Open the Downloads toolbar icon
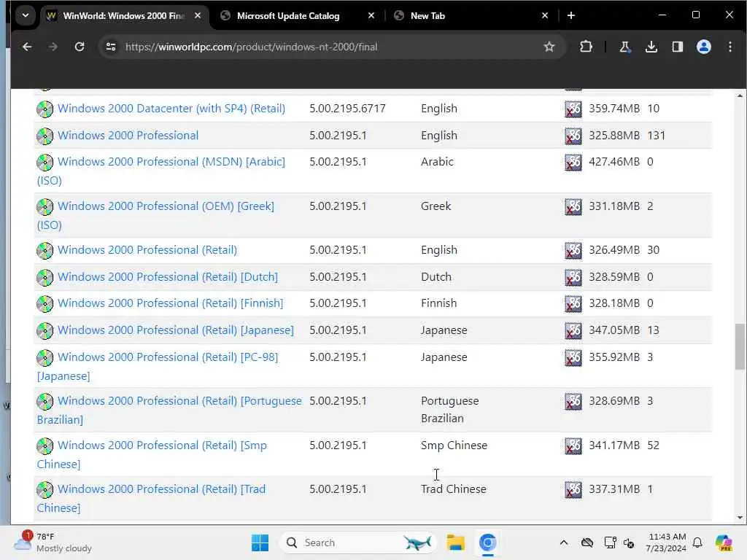 click(x=651, y=47)
